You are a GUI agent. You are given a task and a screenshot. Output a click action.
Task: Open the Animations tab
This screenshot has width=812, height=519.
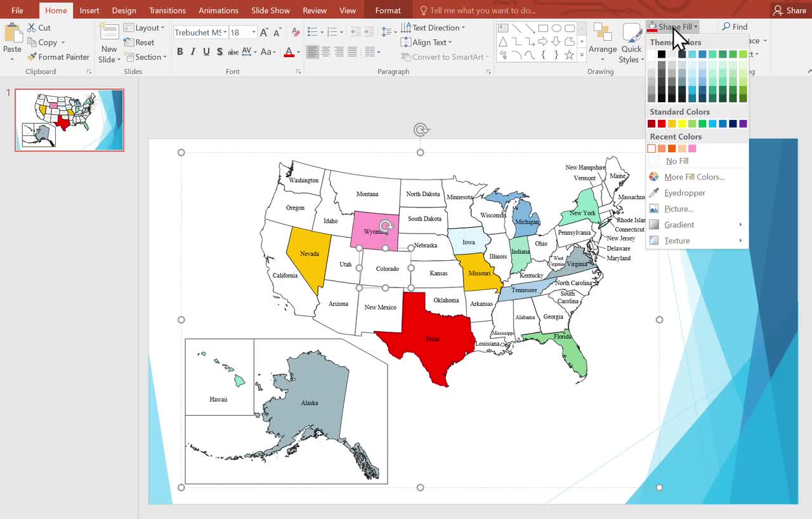click(x=218, y=10)
